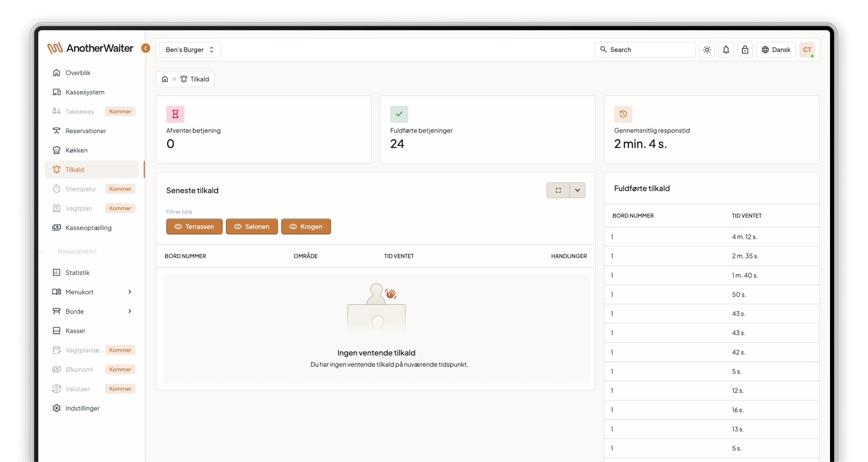Sort by TID VENTET in Fuldførte tilkald

coord(747,216)
